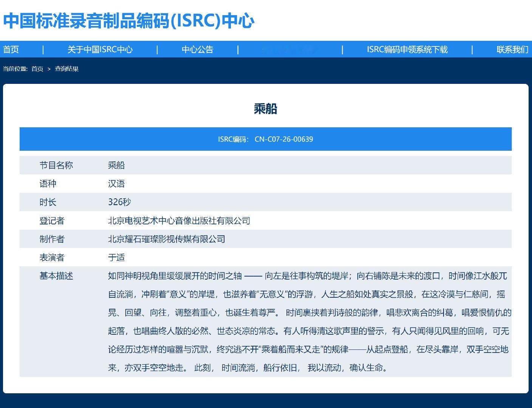Click the 时长 row label
The width and height of the screenshot is (532, 408).
(48, 202)
